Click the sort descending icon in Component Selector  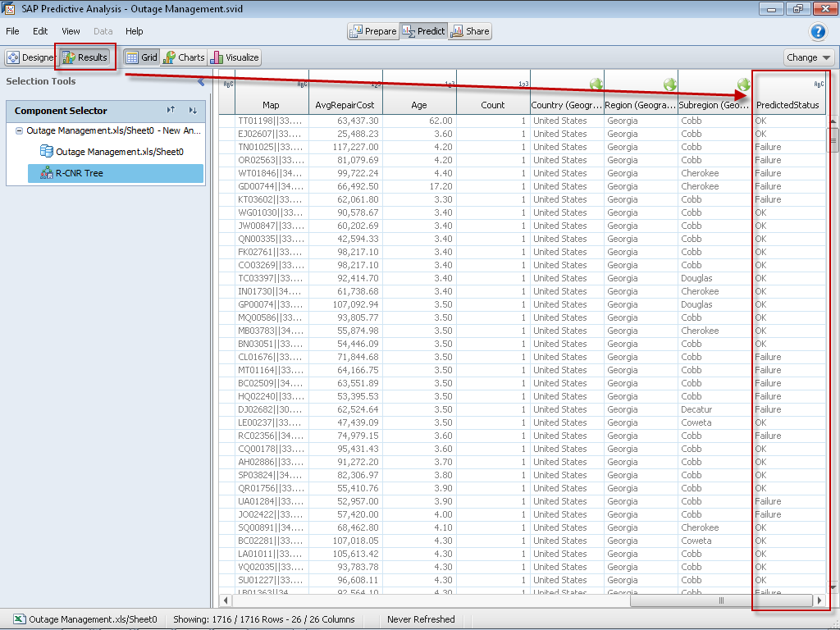[193, 111]
